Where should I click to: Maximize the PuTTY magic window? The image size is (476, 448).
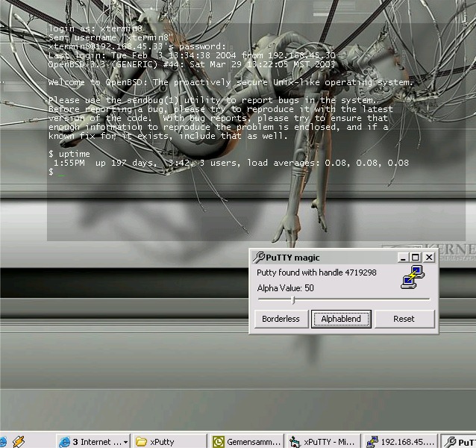point(415,258)
